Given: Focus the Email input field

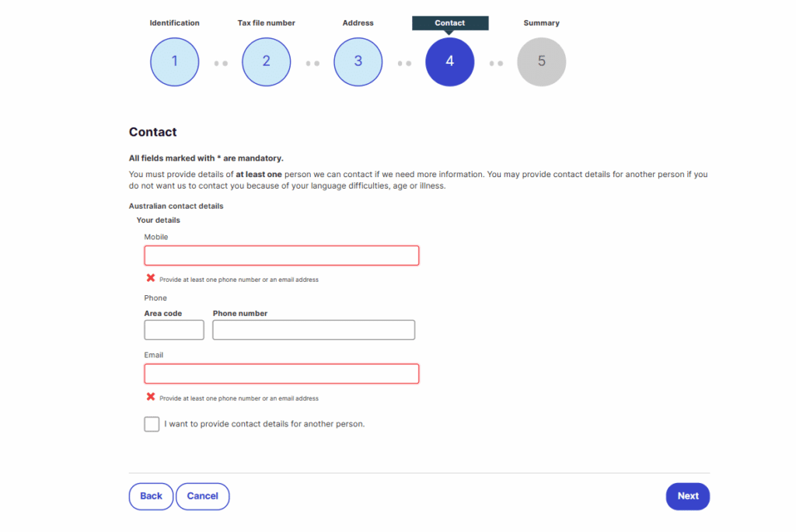Looking at the screenshot, I should pos(281,374).
